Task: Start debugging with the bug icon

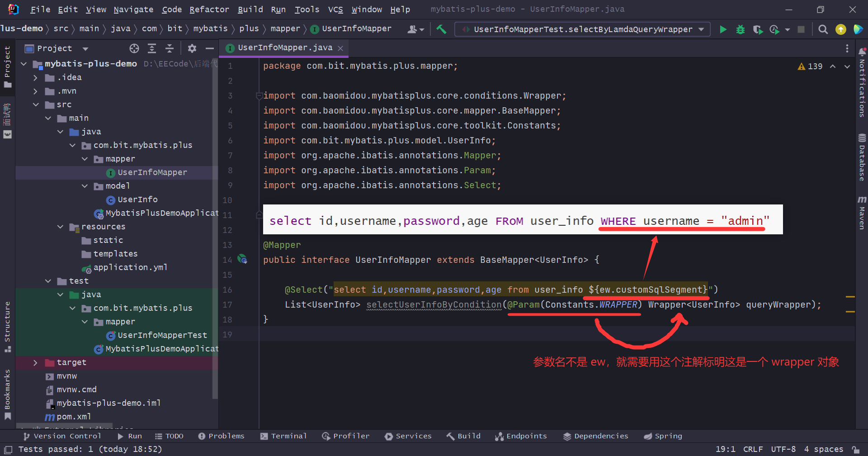Action: click(741, 29)
